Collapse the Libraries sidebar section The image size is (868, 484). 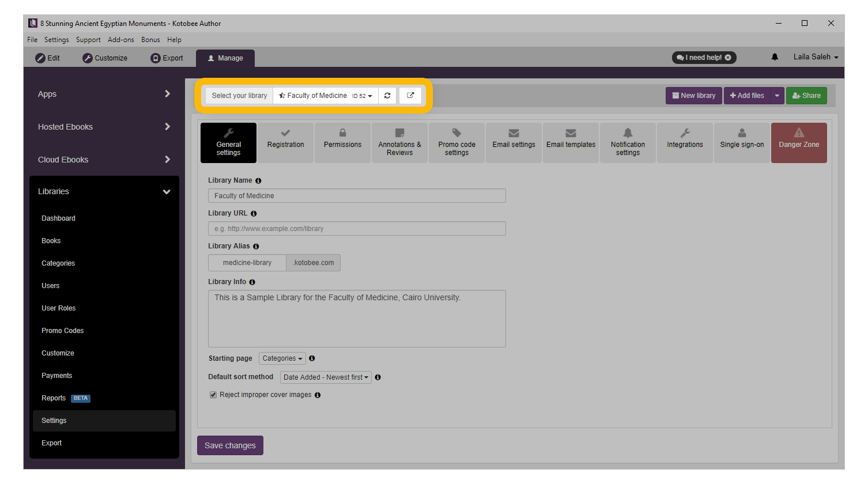point(104,191)
